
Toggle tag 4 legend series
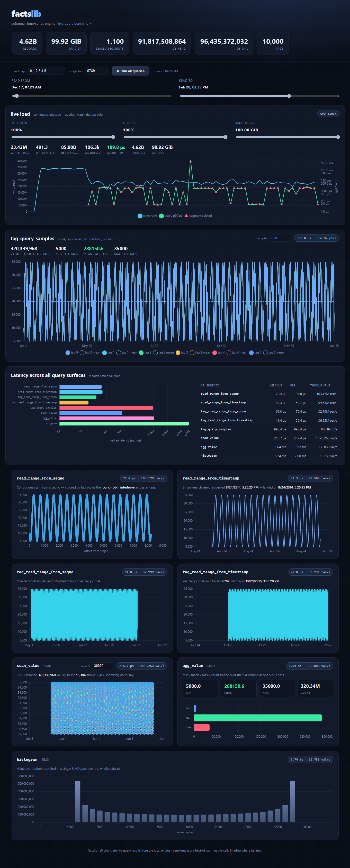219,353
